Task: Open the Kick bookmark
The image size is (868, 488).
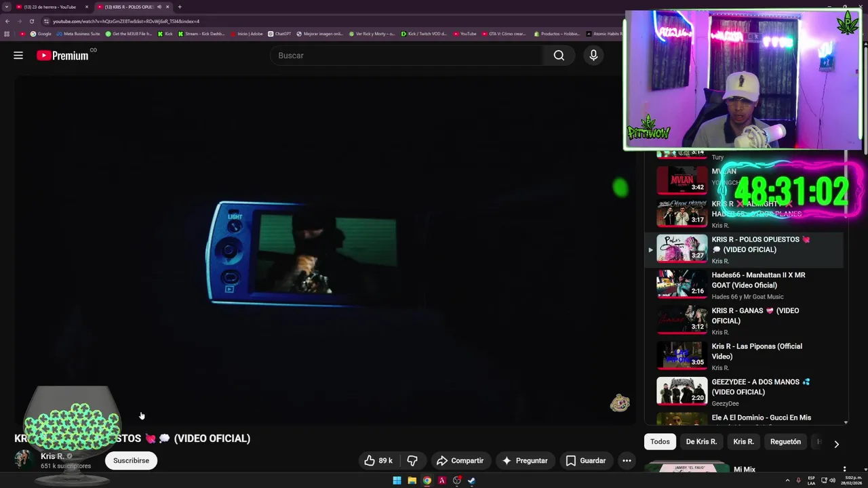Action: pos(165,34)
